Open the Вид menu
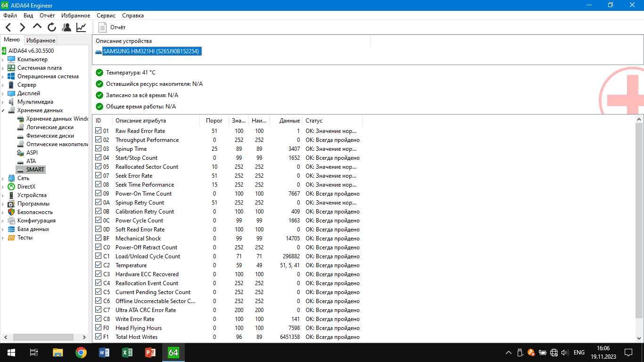The width and height of the screenshot is (644, 362). tap(28, 16)
